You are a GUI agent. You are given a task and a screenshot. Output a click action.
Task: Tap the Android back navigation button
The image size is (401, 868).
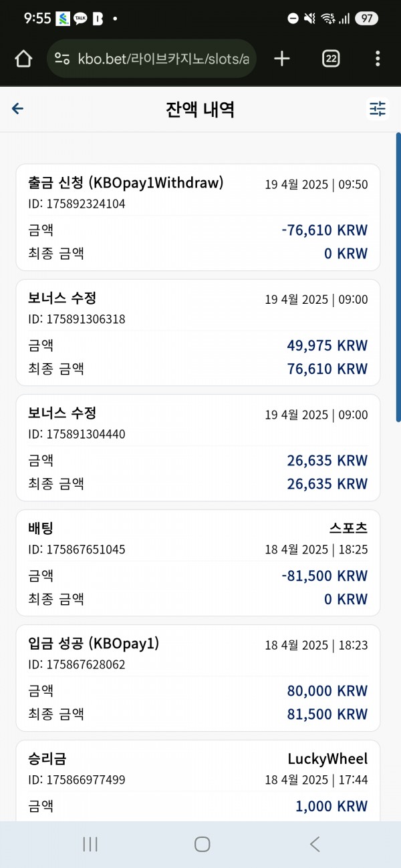click(315, 844)
